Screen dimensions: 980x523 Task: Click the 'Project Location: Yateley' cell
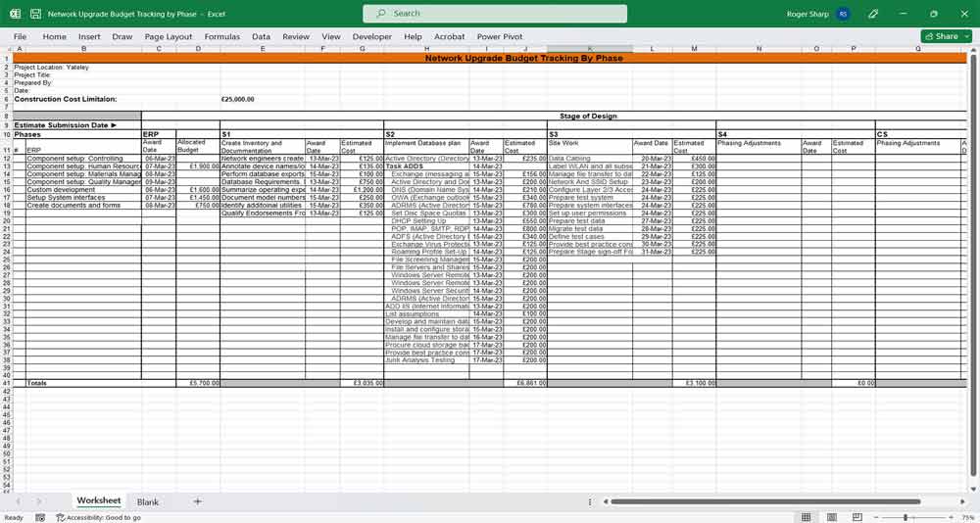[51, 67]
